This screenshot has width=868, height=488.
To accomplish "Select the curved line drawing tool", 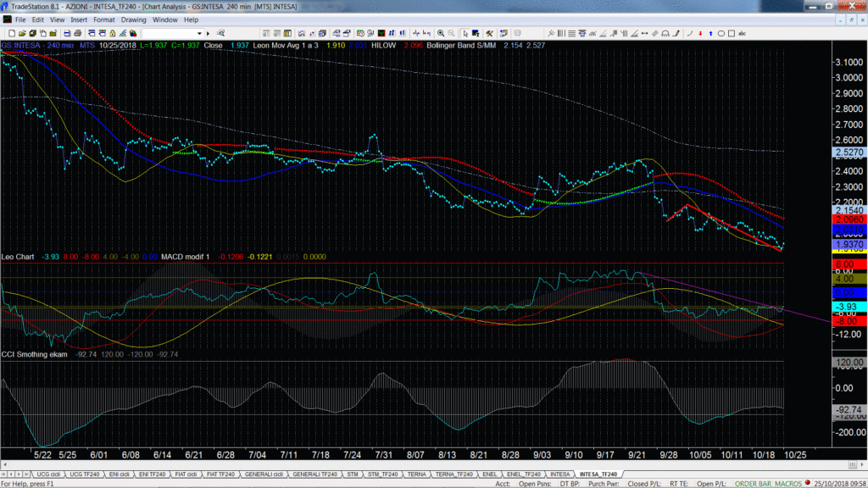I will click(x=690, y=33).
